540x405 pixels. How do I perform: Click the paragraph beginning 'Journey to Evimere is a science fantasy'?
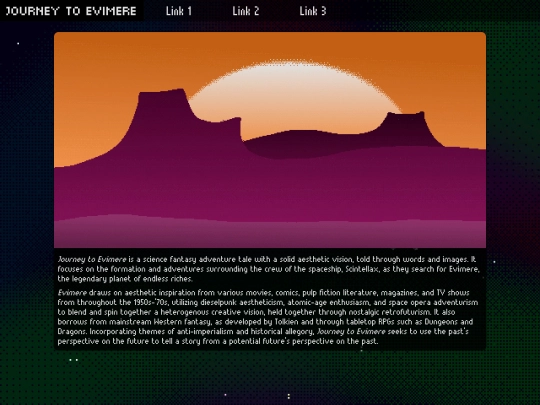[269, 269]
